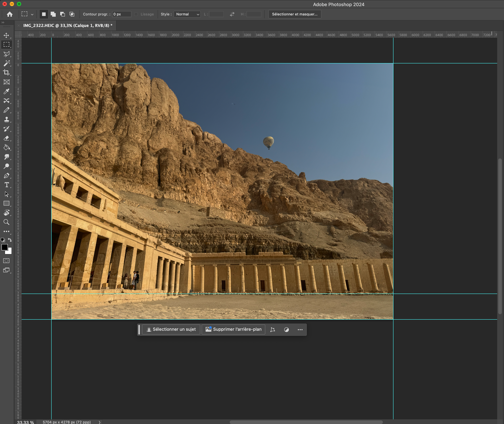Click the contextual task bar drag handle
Viewport: 504px width, 424px height.
pos(139,329)
